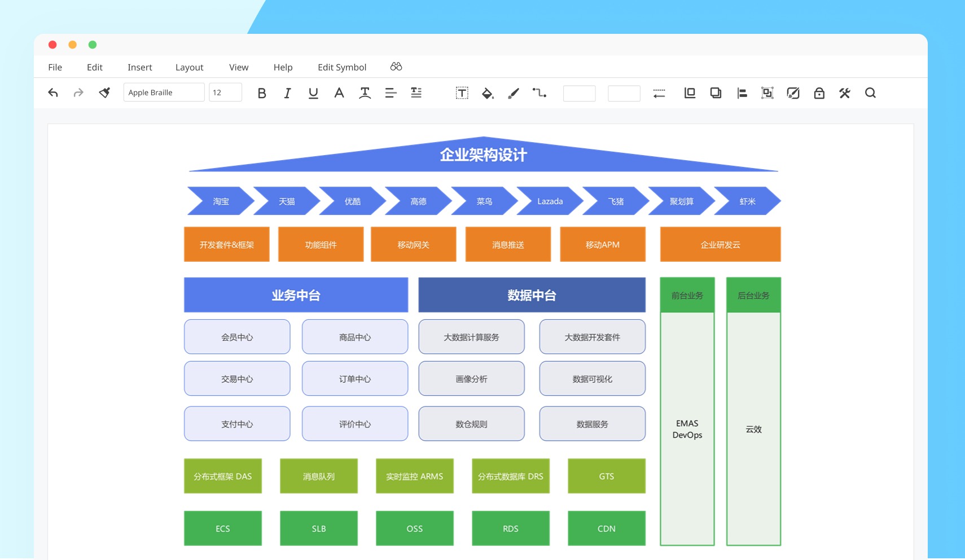Viewport: 965px width, 560px height.
Task: Select the 数据中台 header block
Action: (x=532, y=295)
